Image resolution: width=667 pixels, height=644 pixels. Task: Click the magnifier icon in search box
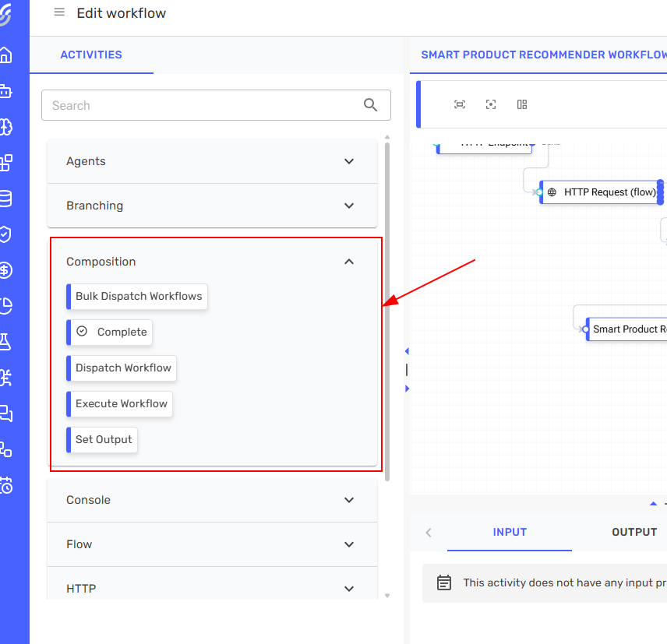click(371, 105)
